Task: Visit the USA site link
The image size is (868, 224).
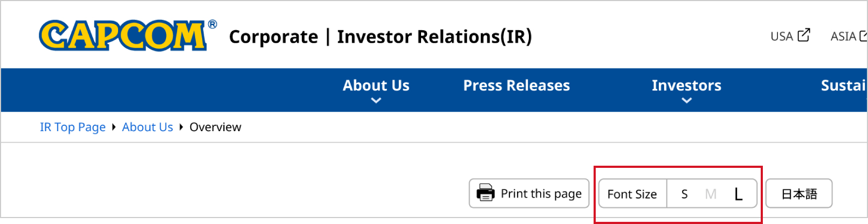Action: [781, 36]
